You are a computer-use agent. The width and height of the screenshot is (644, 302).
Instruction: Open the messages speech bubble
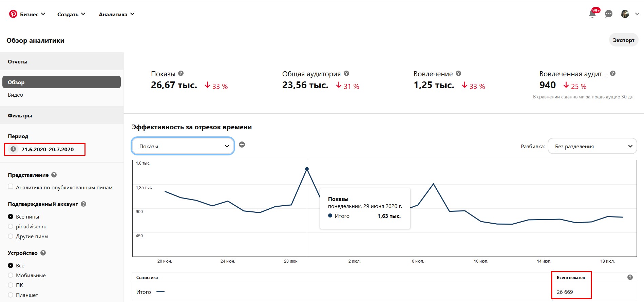(609, 14)
